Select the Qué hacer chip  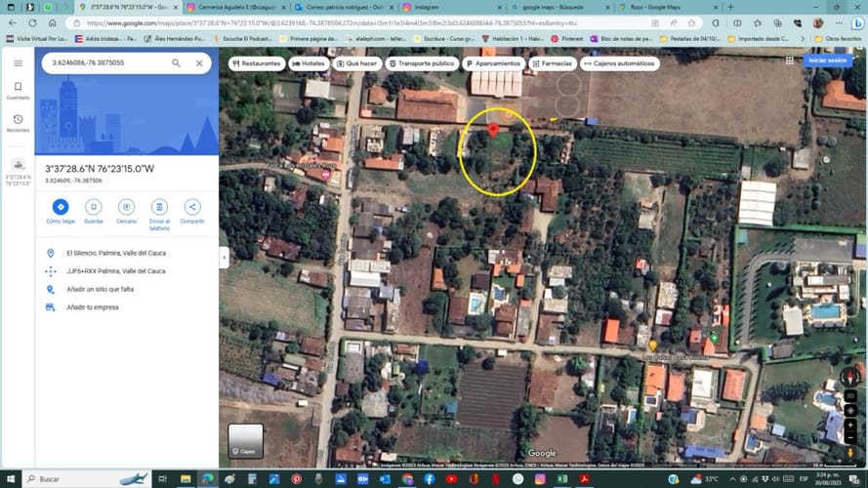pyautogui.click(x=357, y=63)
